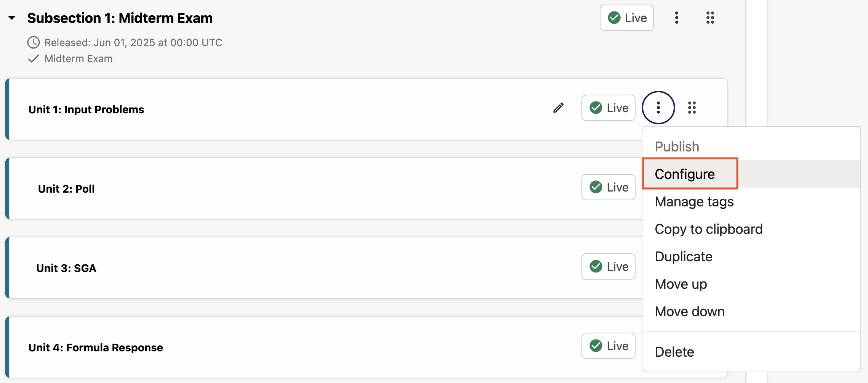Screen dimensions: 868x383
Task: Click the subsection Live status badge
Action: tap(626, 18)
